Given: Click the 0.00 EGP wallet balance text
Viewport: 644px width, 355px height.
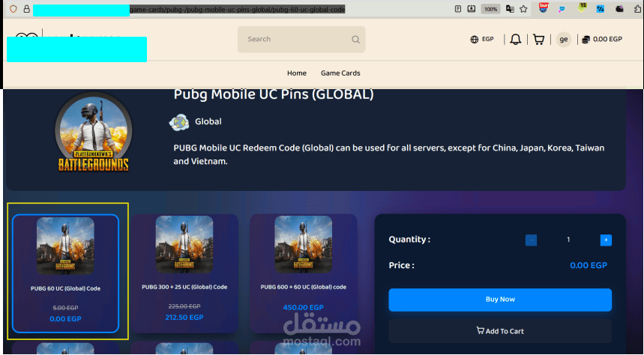Looking at the screenshot, I should (607, 40).
